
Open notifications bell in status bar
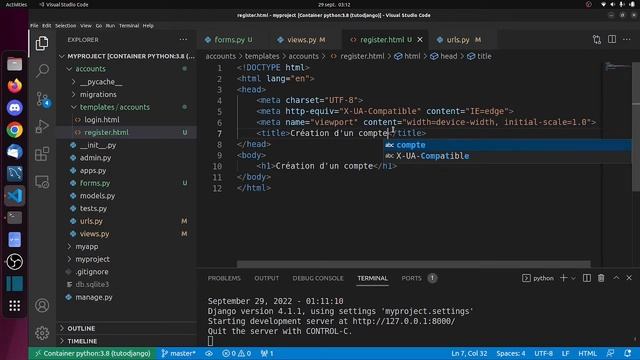[628, 353]
